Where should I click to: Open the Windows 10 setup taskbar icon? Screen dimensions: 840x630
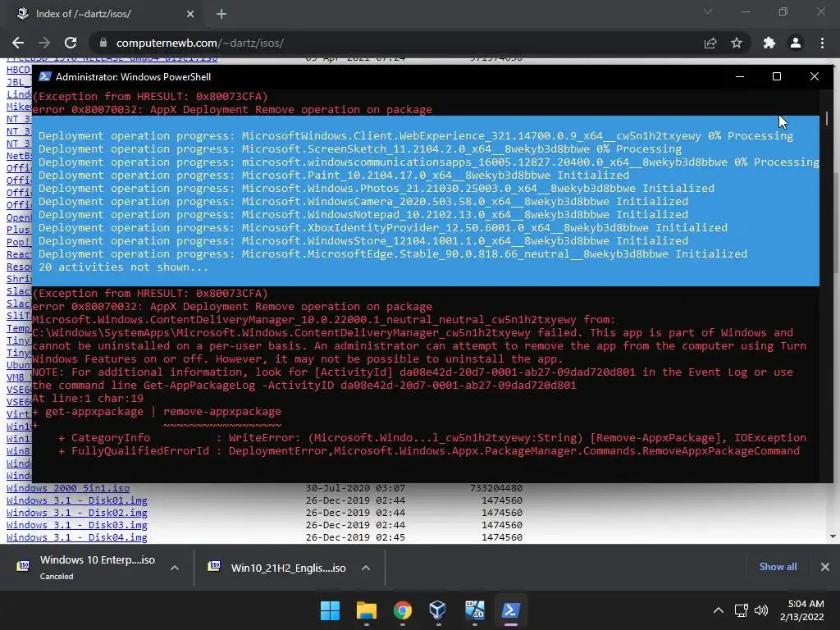[475, 610]
